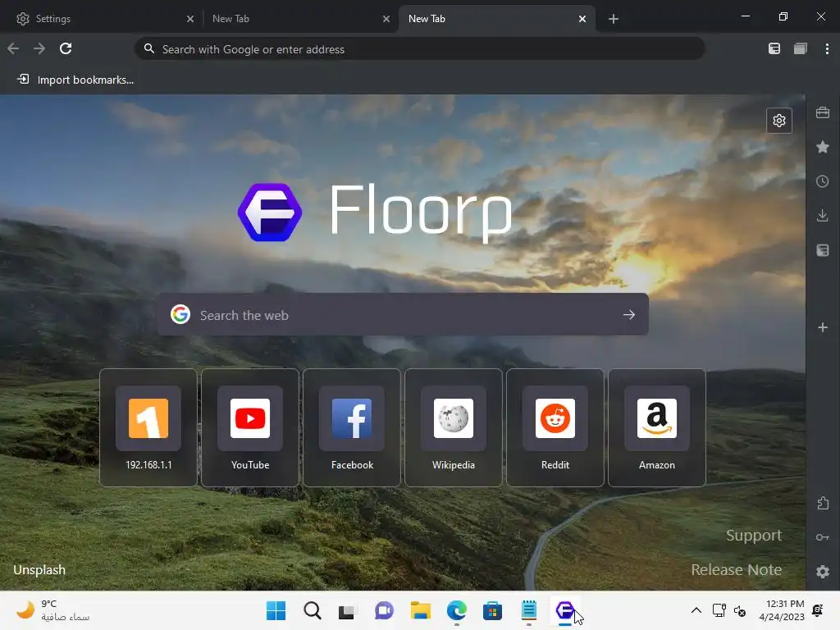Focus the address bar
The width and height of the screenshot is (840, 630).
[x=420, y=48]
